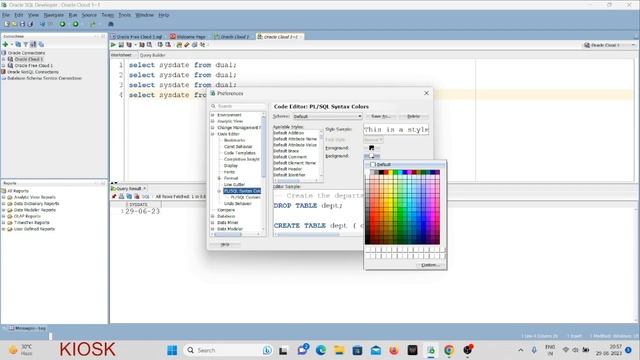Click the Save As button in Preferences

tap(380, 116)
